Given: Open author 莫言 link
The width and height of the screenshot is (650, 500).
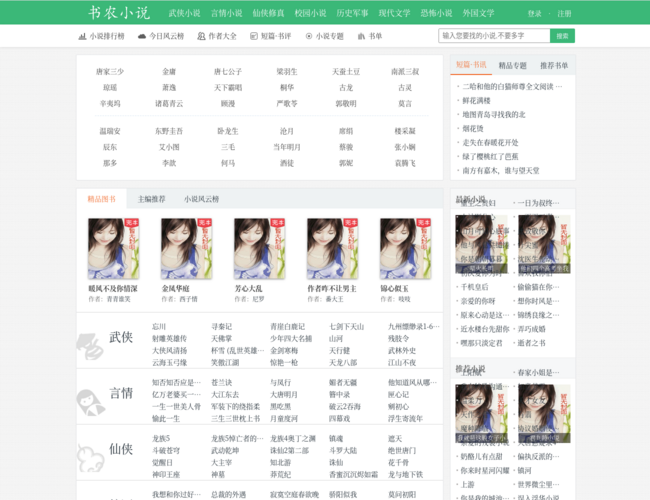Looking at the screenshot, I should [x=405, y=104].
